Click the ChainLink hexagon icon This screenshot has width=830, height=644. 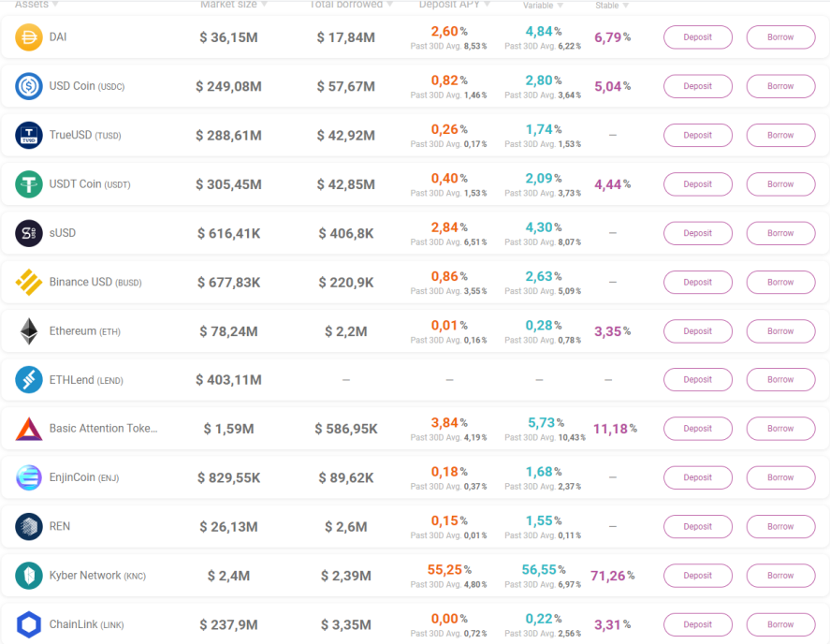pos(29,624)
